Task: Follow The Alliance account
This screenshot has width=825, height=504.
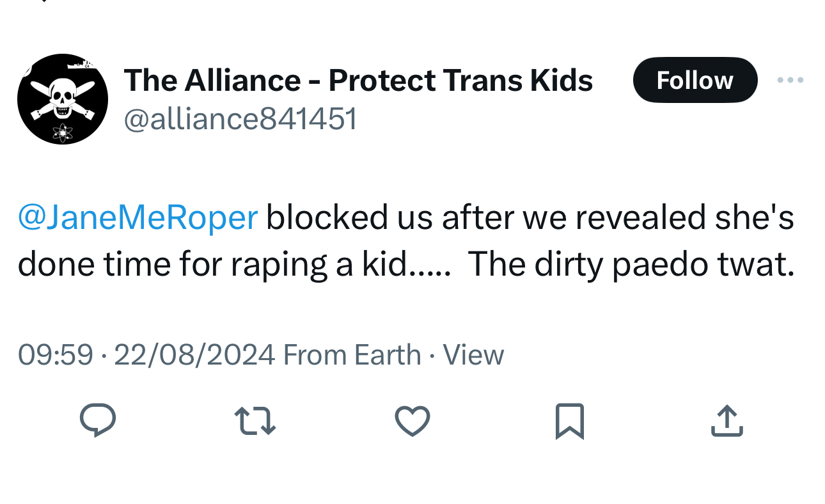Action: (x=695, y=81)
